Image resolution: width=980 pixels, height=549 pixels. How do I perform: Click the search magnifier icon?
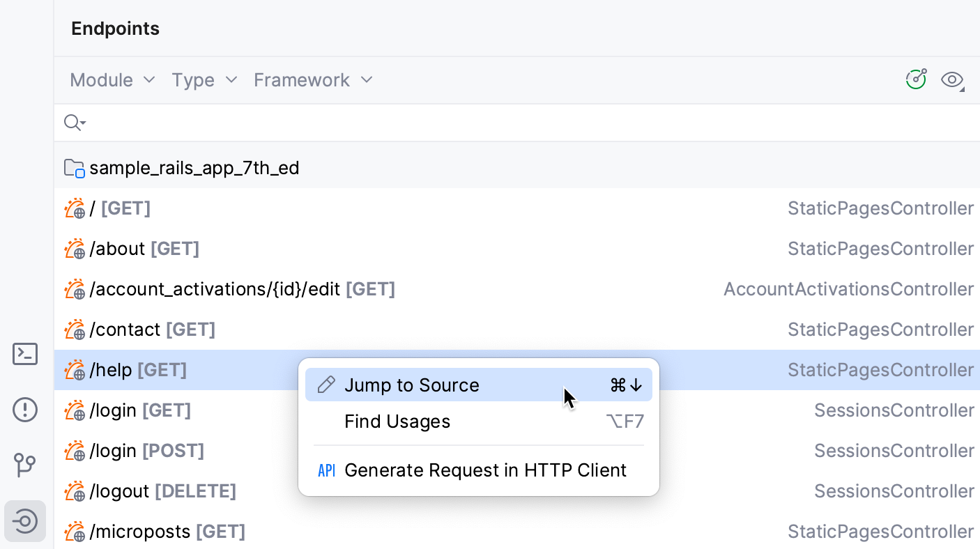(x=72, y=123)
